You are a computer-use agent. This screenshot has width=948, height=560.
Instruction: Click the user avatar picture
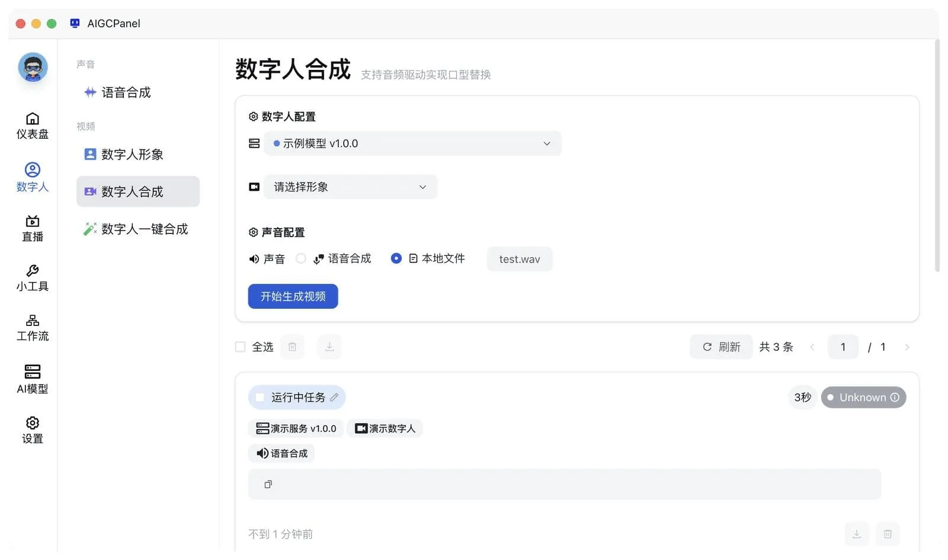(x=33, y=67)
